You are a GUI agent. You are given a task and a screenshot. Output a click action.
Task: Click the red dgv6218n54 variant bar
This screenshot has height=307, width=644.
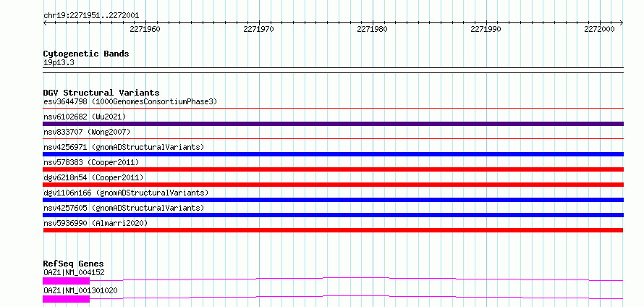[x=334, y=185]
